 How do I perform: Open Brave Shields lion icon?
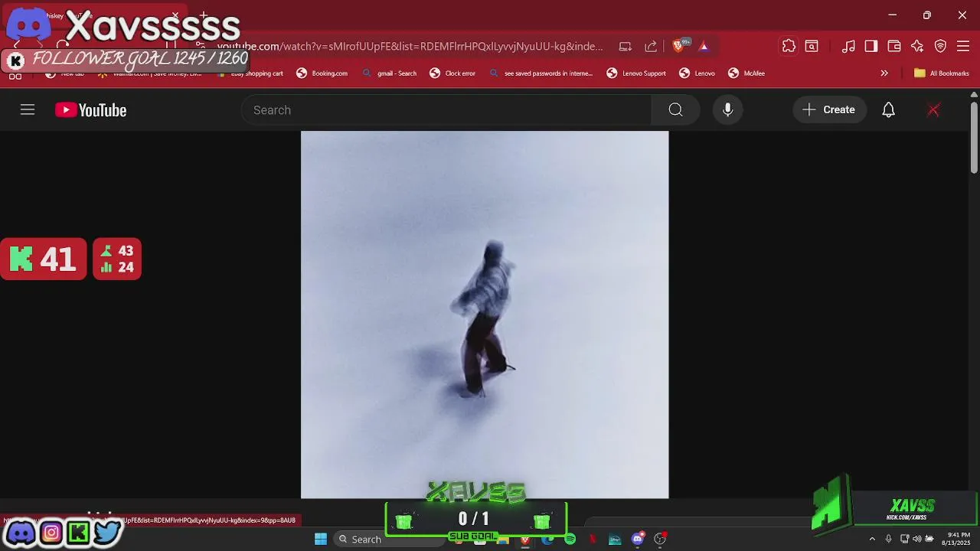coord(678,47)
